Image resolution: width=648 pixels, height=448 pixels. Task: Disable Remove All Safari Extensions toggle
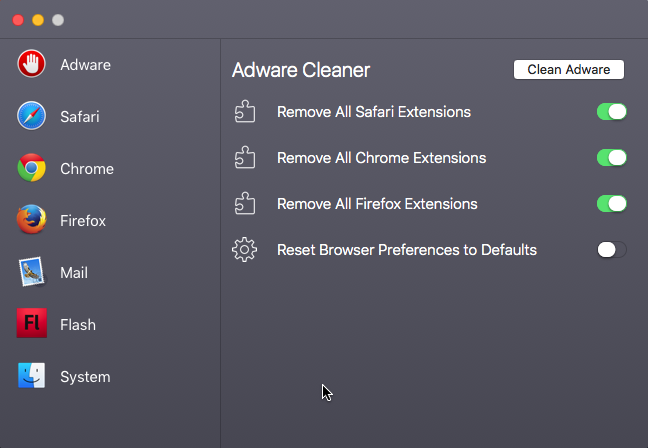(x=611, y=112)
